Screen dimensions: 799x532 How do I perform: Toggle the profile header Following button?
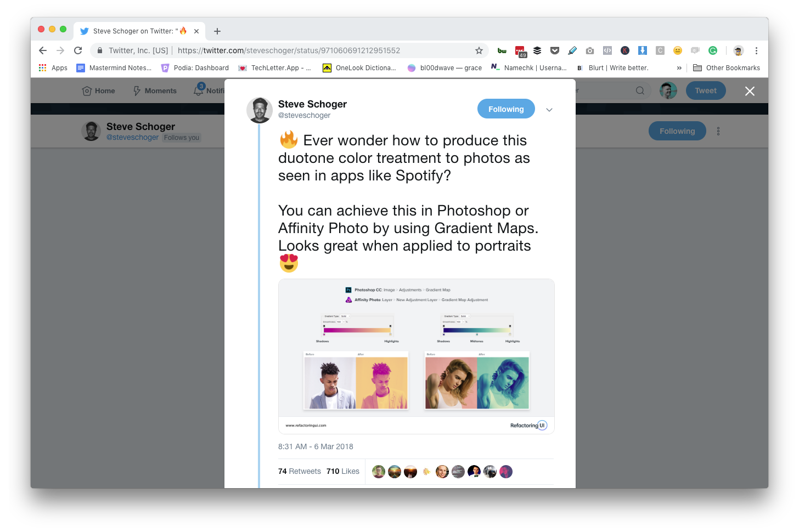point(677,131)
